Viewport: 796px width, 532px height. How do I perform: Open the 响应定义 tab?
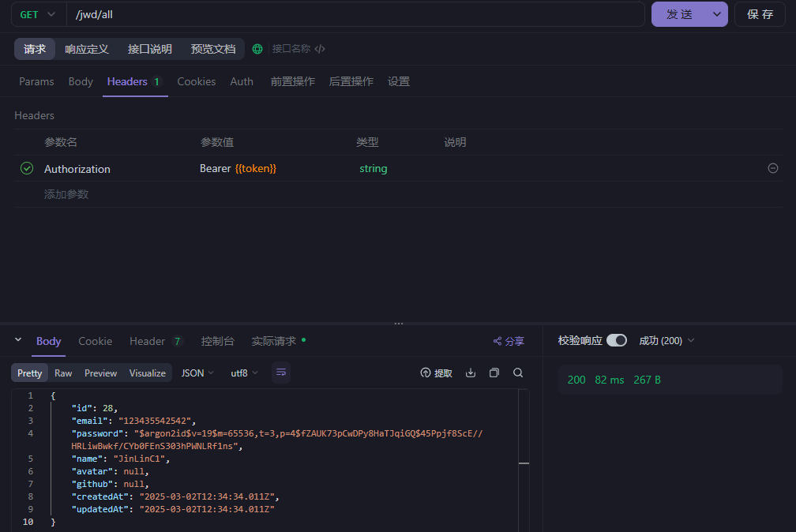(x=87, y=49)
